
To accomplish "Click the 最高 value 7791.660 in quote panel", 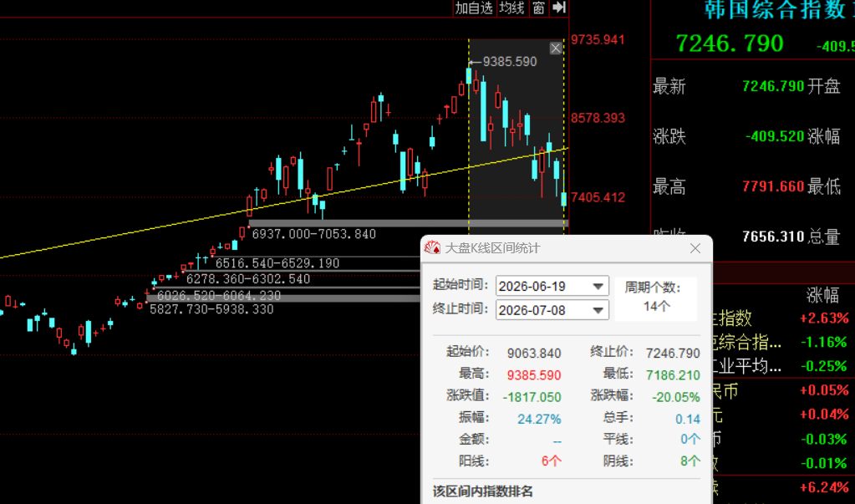I will [x=773, y=186].
